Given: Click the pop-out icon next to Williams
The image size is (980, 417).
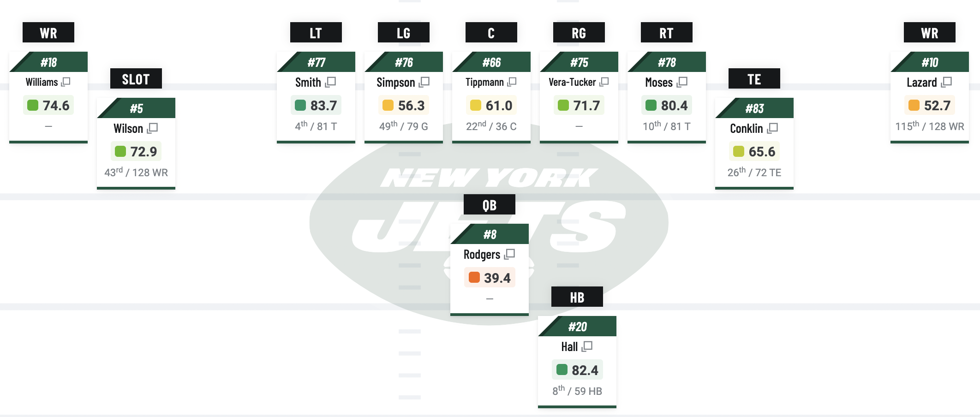Looking at the screenshot, I should coord(66,82).
